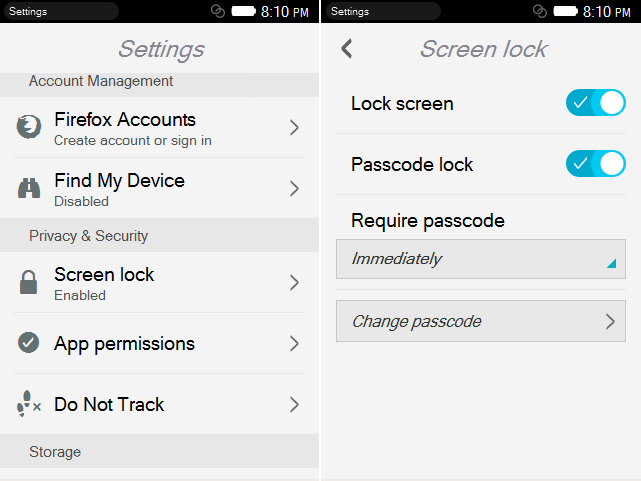Open the Require passcode Immediately dropdown
The height and width of the screenshot is (481, 641).
pos(480,259)
